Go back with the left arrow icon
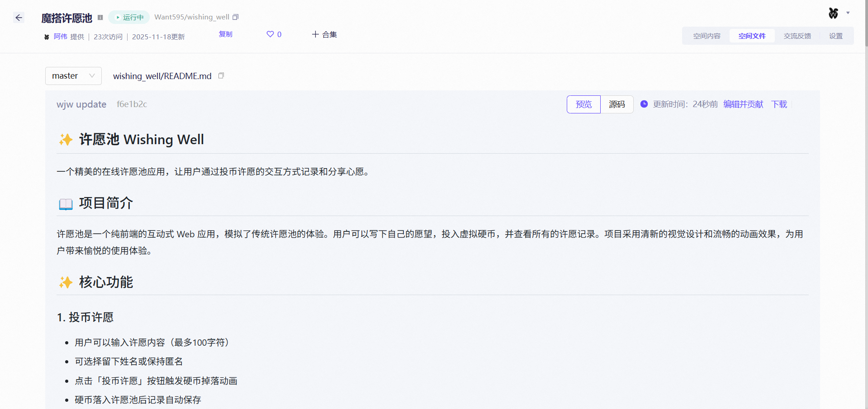This screenshot has width=868, height=409. tap(19, 18)
